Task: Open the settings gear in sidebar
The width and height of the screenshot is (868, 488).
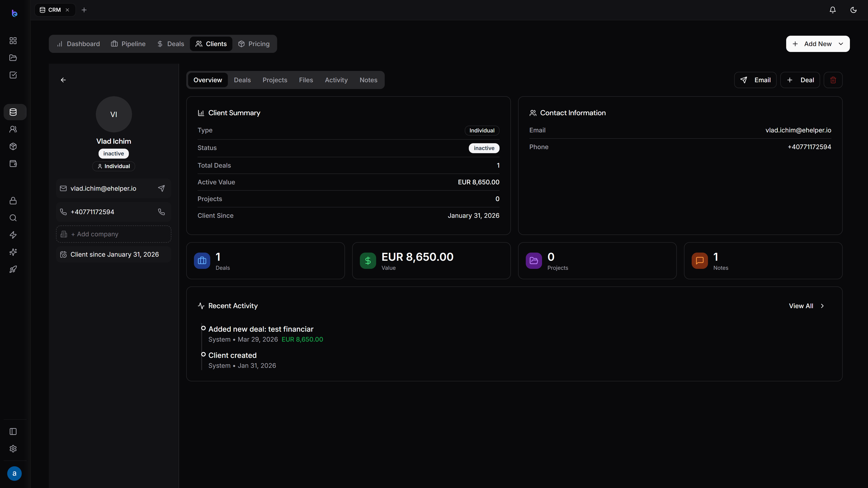Action: tap(13, 449)
